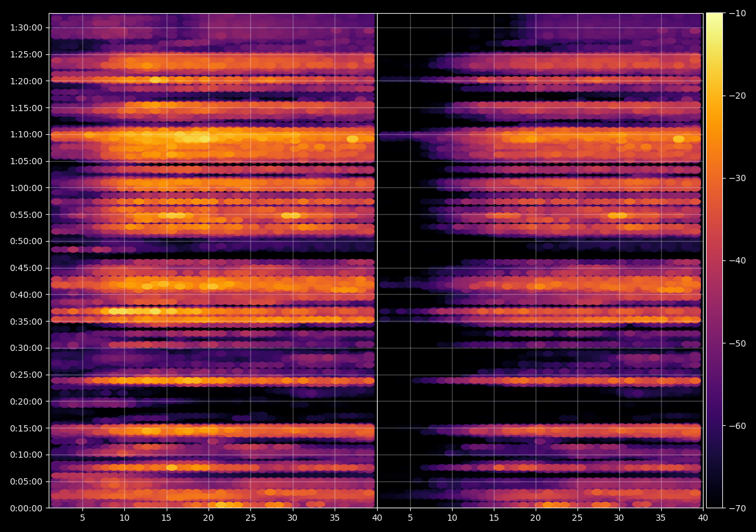Click the 1:05:00 time axis label
The height and width of the screenshot is (532, 756).
pos(26,161)
